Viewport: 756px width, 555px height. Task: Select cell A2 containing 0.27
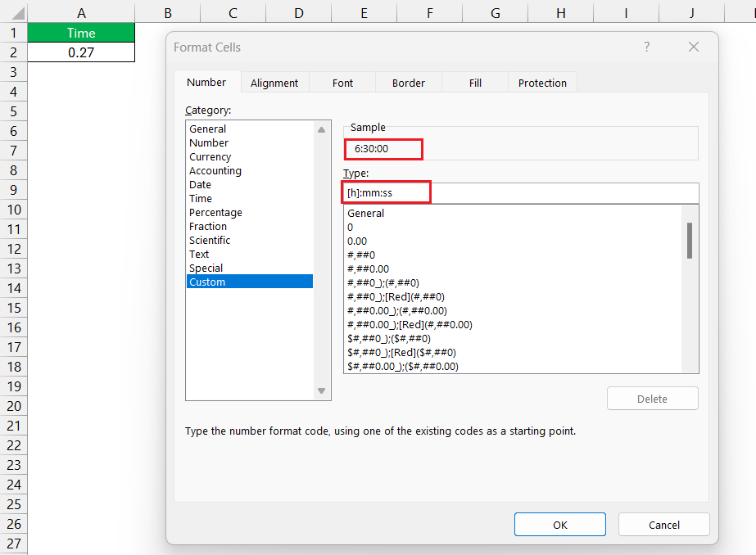point(81,52)
